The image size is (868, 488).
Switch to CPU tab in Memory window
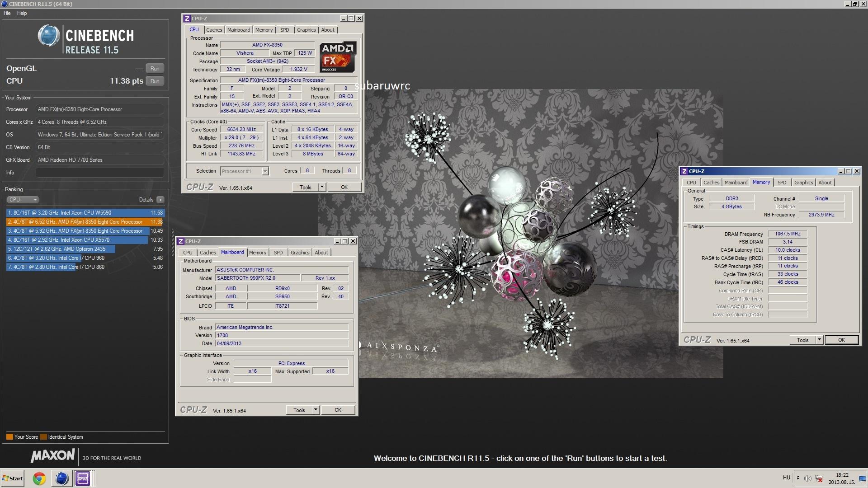(692, 183)
